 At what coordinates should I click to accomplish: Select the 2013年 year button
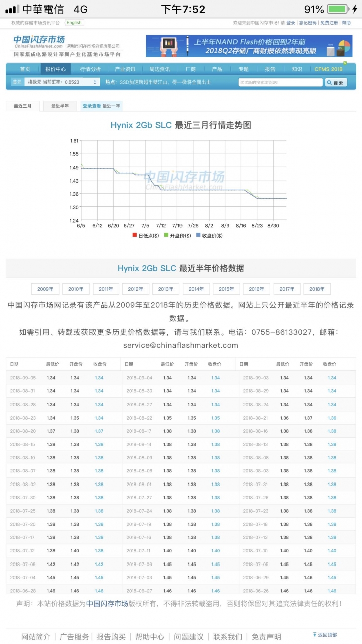[166, 289]
